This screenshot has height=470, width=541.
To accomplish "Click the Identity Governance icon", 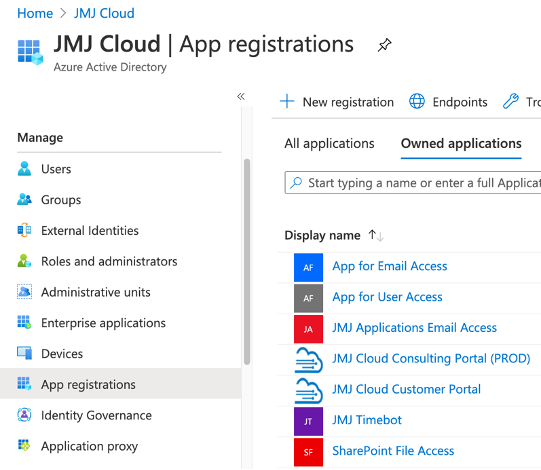I will tap(24, 415).
